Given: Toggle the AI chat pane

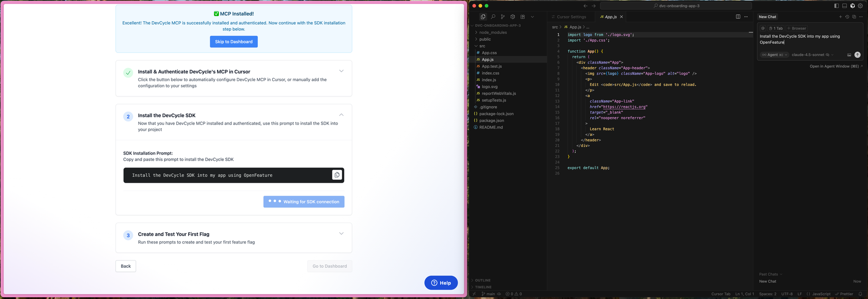Looking at the screenshot, I should tap(852, 6).
